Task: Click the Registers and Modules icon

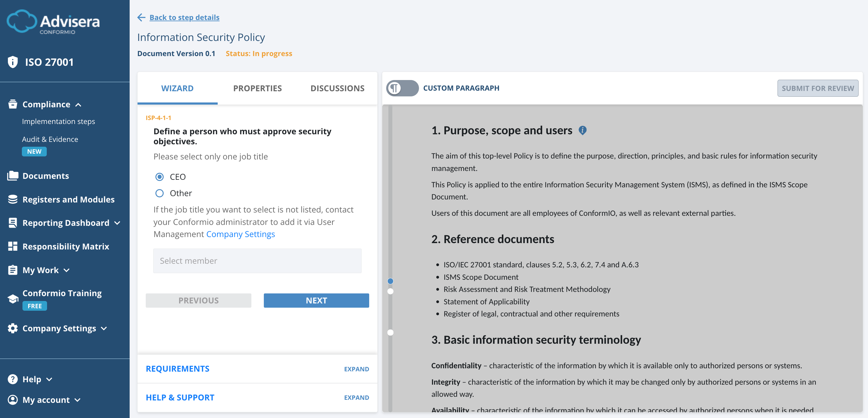Action: (x=12, y=199)
